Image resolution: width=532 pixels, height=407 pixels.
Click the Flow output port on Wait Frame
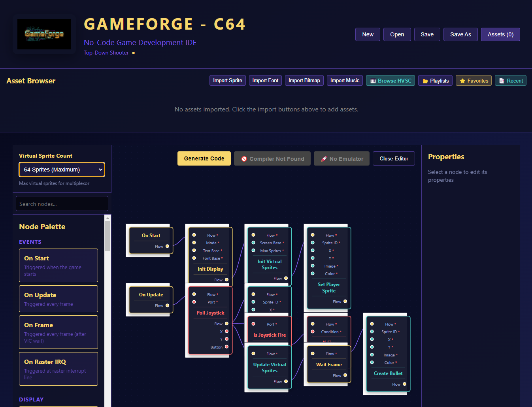(345, 375)
